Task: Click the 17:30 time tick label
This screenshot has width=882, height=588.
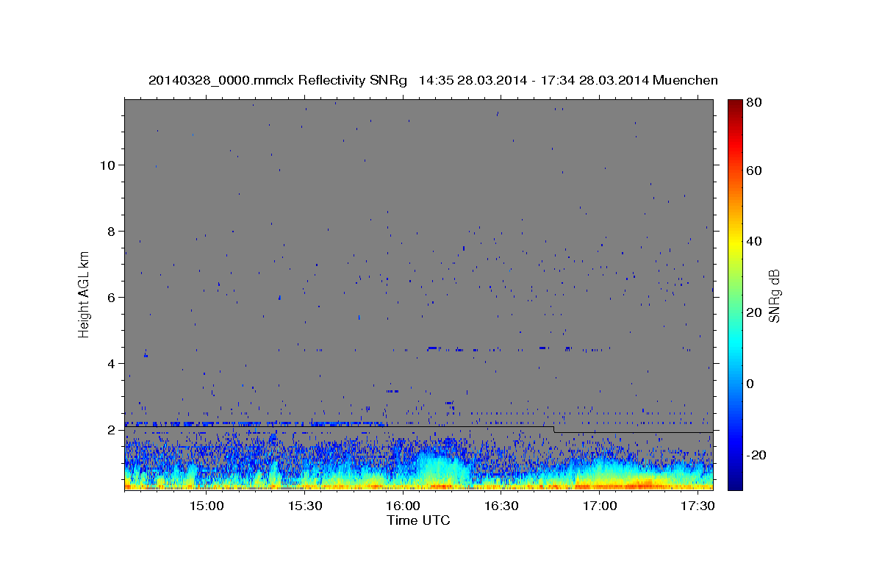Action: (698, 506)
